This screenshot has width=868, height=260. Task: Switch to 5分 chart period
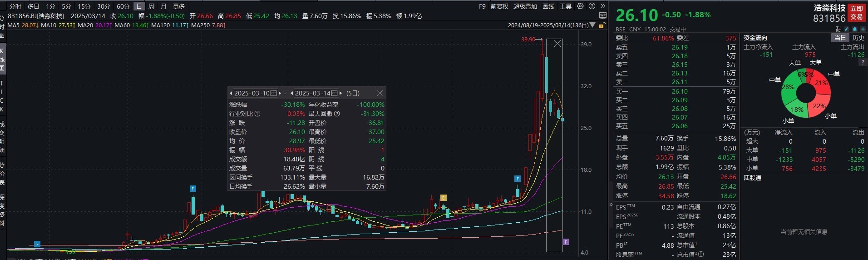67,6
